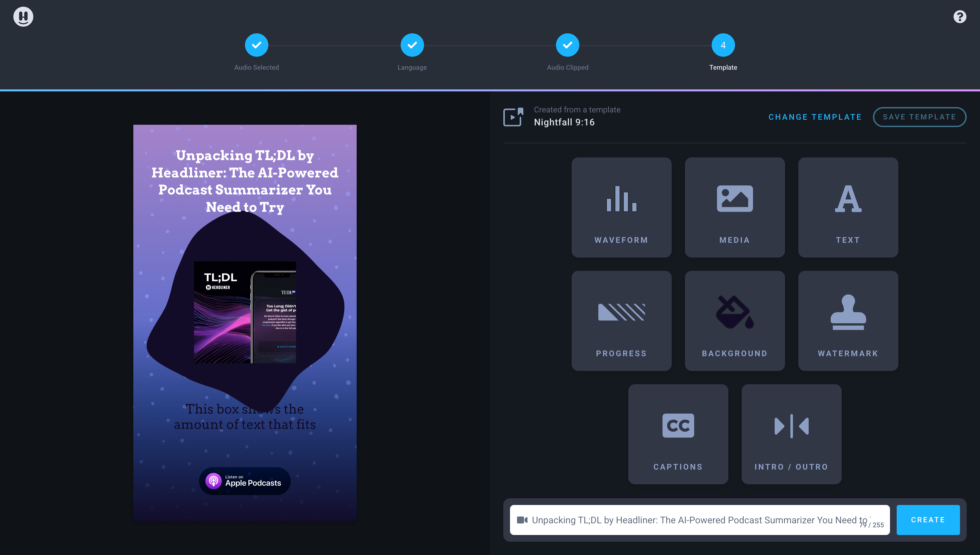Image resolution: width=980 pixels, height=555 pixels.
Task: Return to the Audio Clipped step
Action: click(568, 45)
